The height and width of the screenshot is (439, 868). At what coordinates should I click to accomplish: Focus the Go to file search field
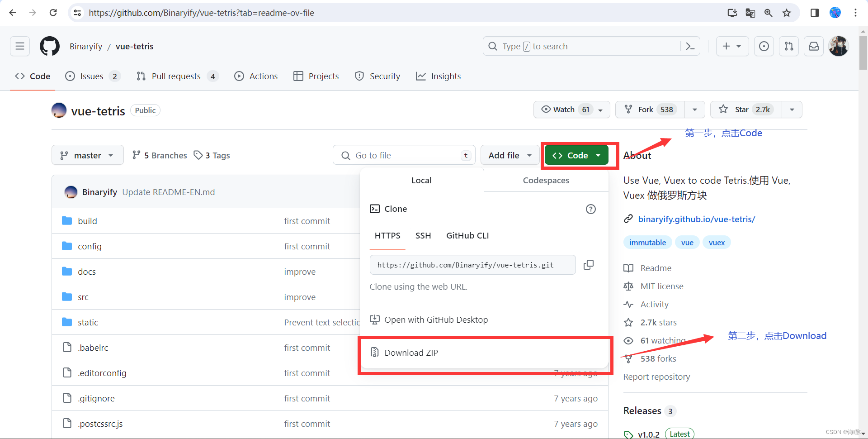click(404, 155)
